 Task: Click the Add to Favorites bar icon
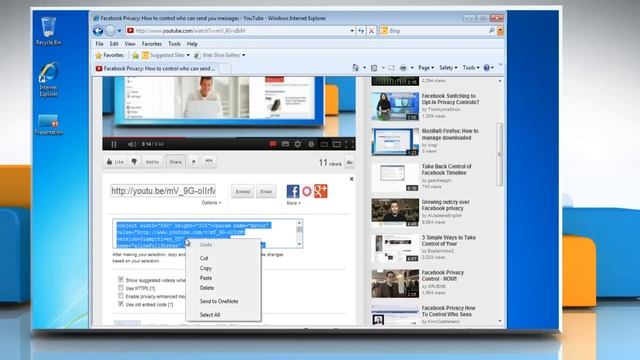point(135,55)
